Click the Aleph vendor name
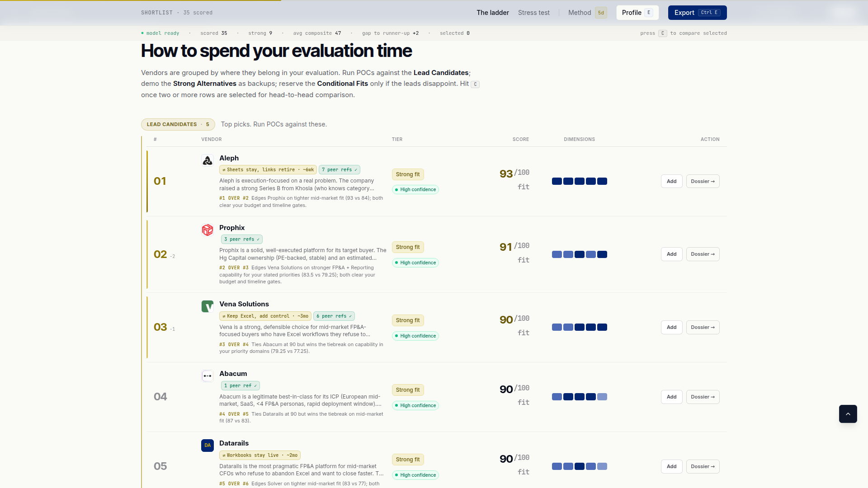868x488 pixels. 229,158
